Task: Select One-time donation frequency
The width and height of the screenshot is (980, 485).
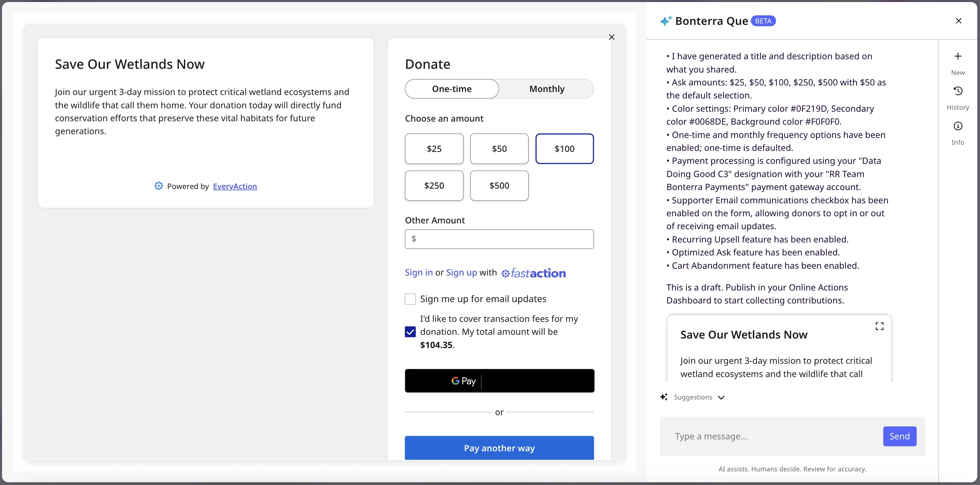Action: [452, 89]
